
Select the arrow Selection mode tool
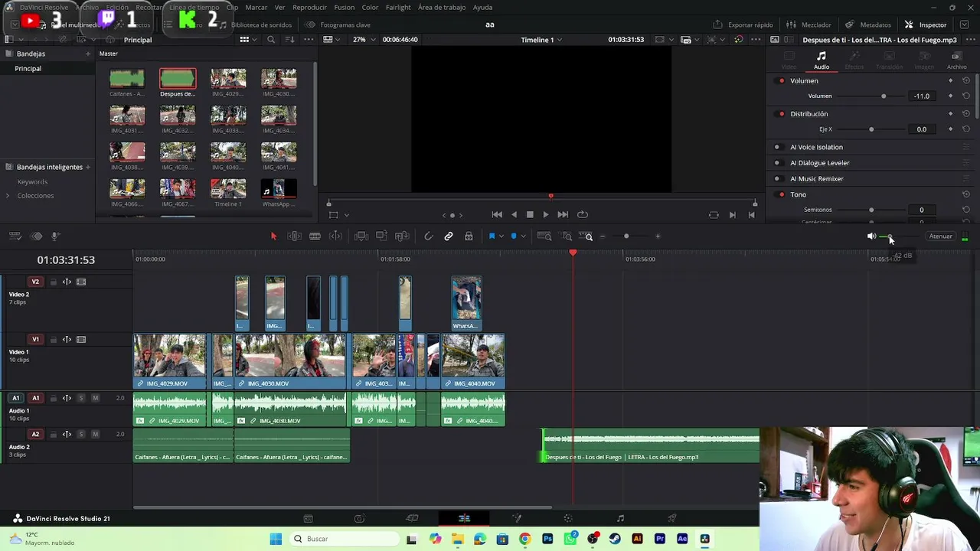273,236
